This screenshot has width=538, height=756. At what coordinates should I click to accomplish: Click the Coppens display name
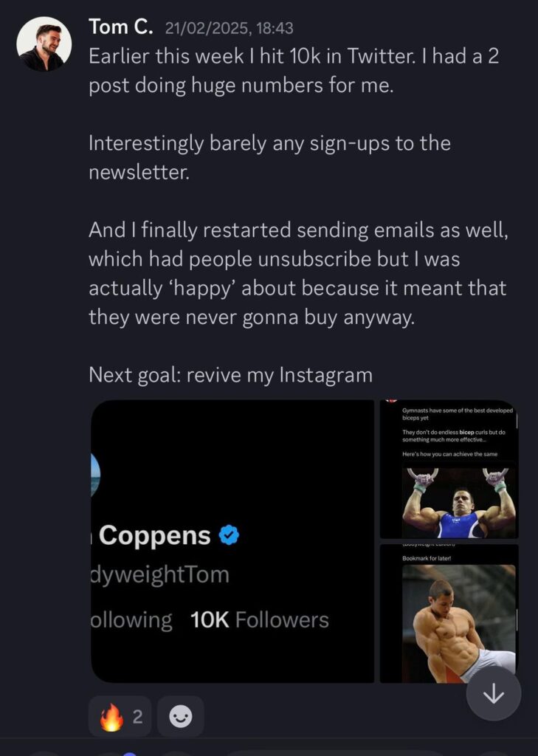[154, 535]
